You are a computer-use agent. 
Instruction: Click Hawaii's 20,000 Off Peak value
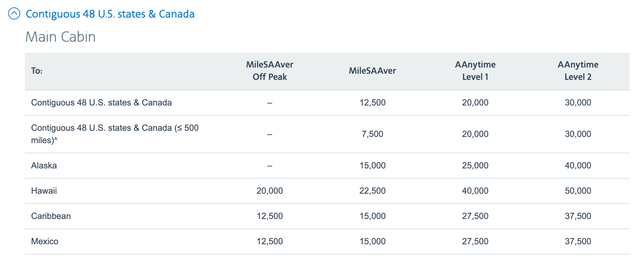[x=270, y=191]
